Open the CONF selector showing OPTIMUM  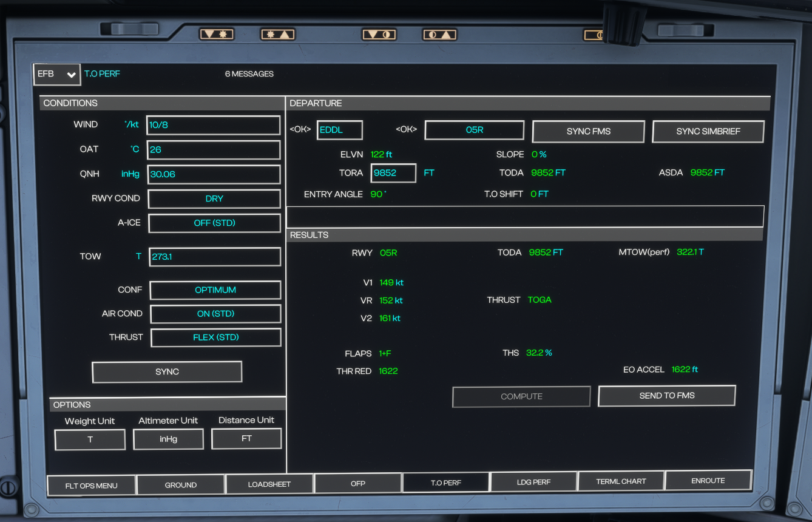pyautogui.click(x=215, y=290)
